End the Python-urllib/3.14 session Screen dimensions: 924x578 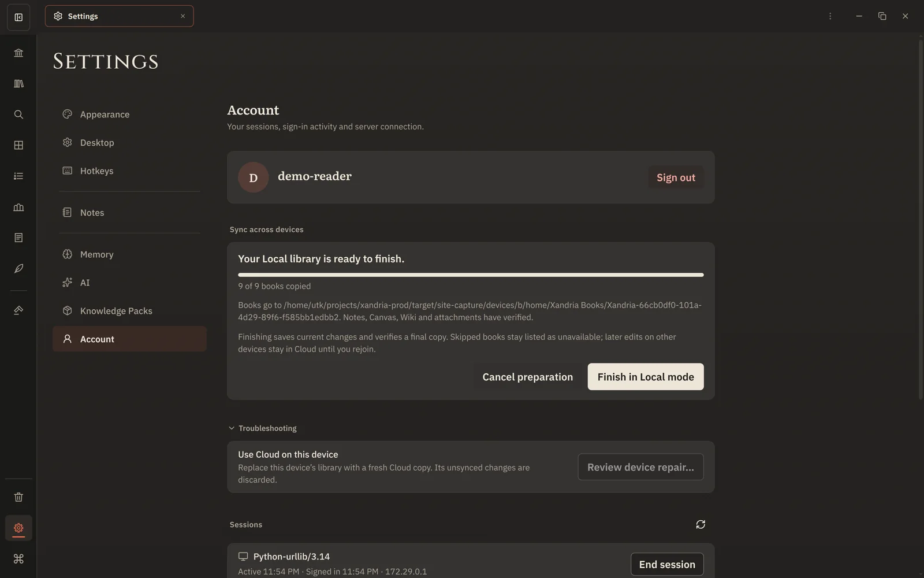click(x=667, y=565)
